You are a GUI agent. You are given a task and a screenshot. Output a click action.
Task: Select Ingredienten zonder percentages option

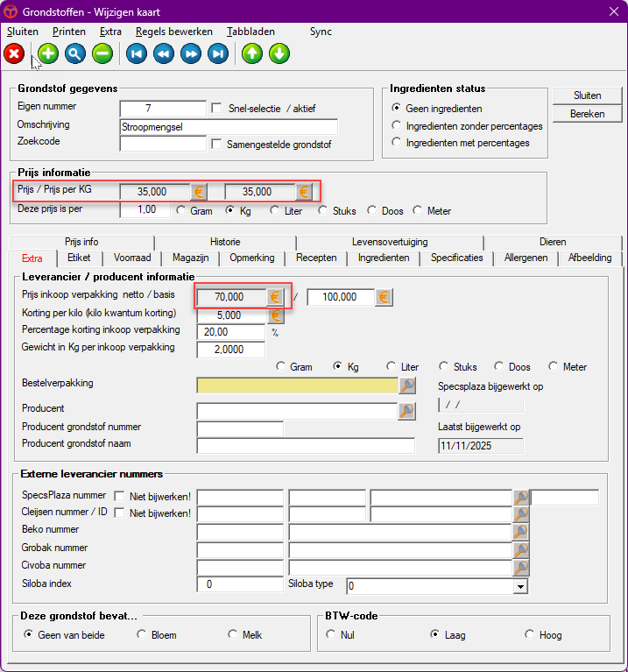coord(396,125)
